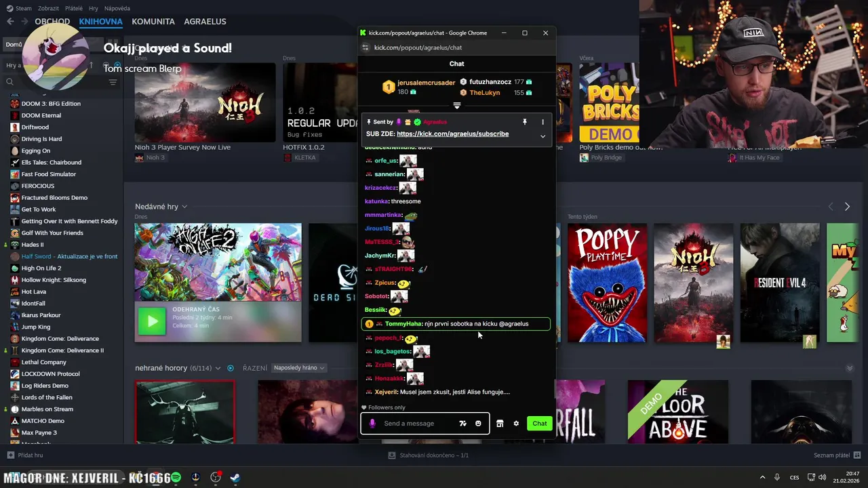
Task: Click the microphone icon in system tray
Action: coord(777,477)
